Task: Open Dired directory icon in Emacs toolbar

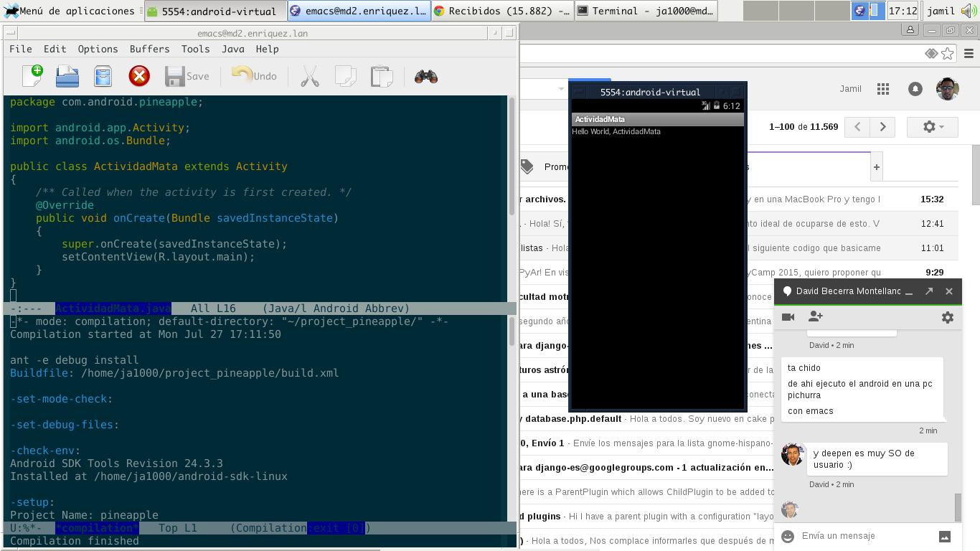Action: pyautogui.click(x=103, y=76)
